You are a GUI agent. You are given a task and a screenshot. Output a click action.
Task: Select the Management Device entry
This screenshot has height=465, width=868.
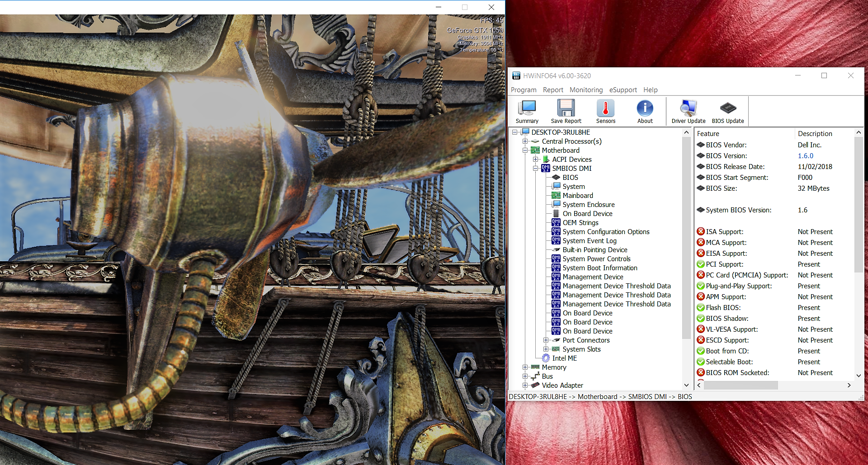[x=593, y=277]
